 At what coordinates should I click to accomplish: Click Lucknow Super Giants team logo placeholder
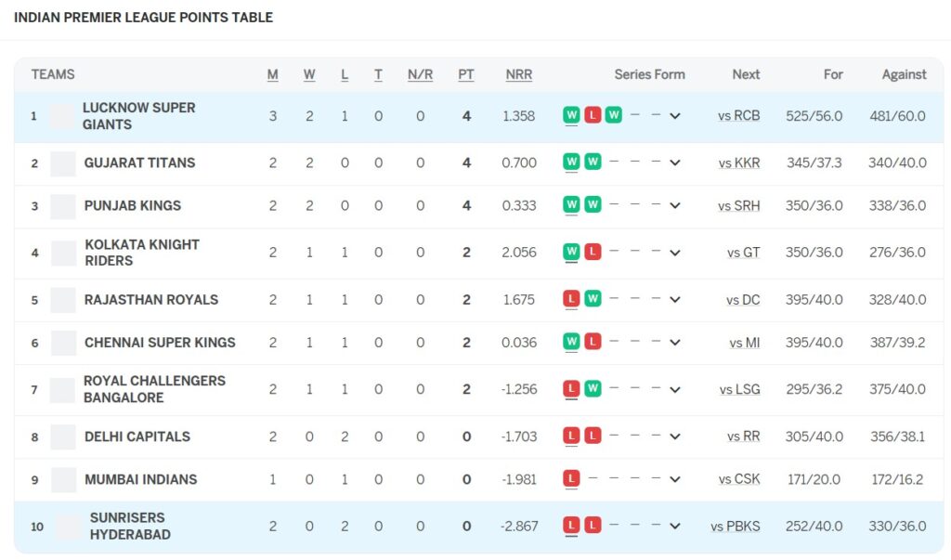coord(62,116)
